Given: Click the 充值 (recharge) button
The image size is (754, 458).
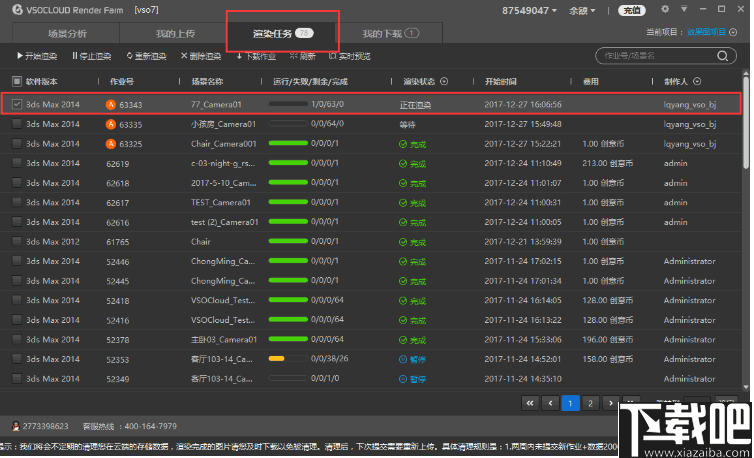Looking at the screenshot, I should pyautogui.click(x=631, y=10).
